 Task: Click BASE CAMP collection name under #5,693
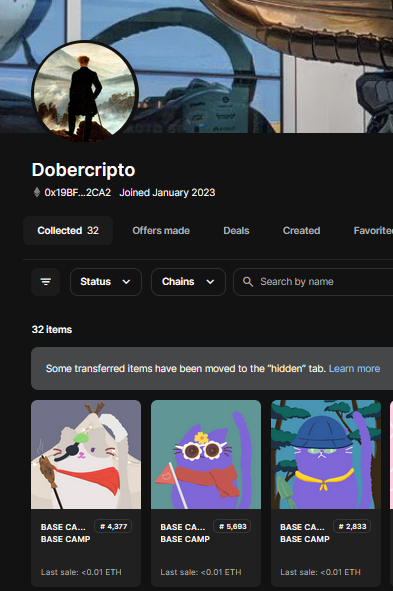pyautogui.click(x=185, y=539)
